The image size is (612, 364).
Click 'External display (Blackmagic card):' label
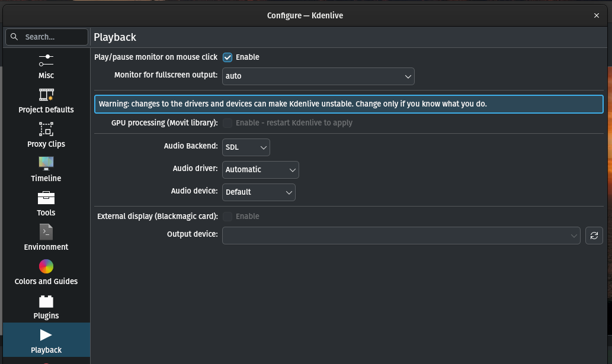click(157, 216)
